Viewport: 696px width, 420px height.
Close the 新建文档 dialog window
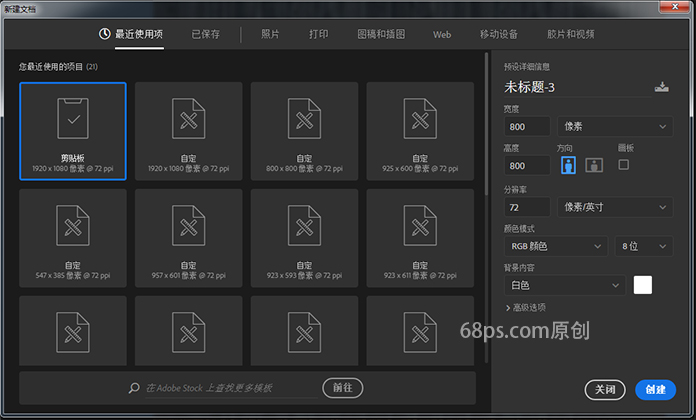pos(675,7)
